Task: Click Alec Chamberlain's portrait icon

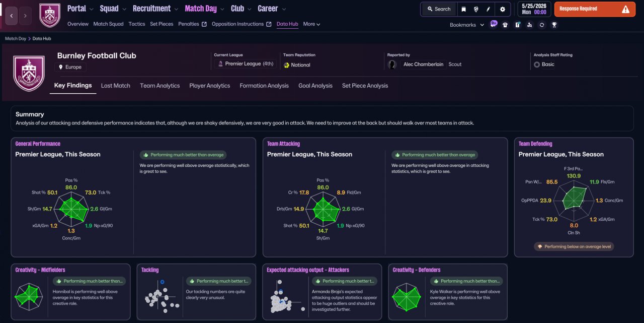Action: click(392, 64)
